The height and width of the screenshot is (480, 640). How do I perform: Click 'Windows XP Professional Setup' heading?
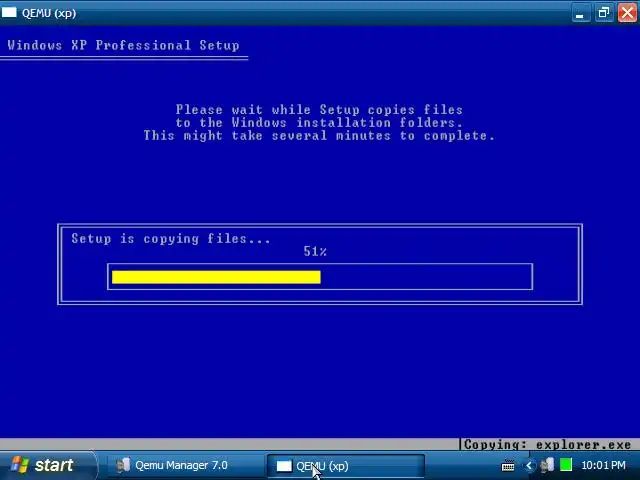click(123, 45)
